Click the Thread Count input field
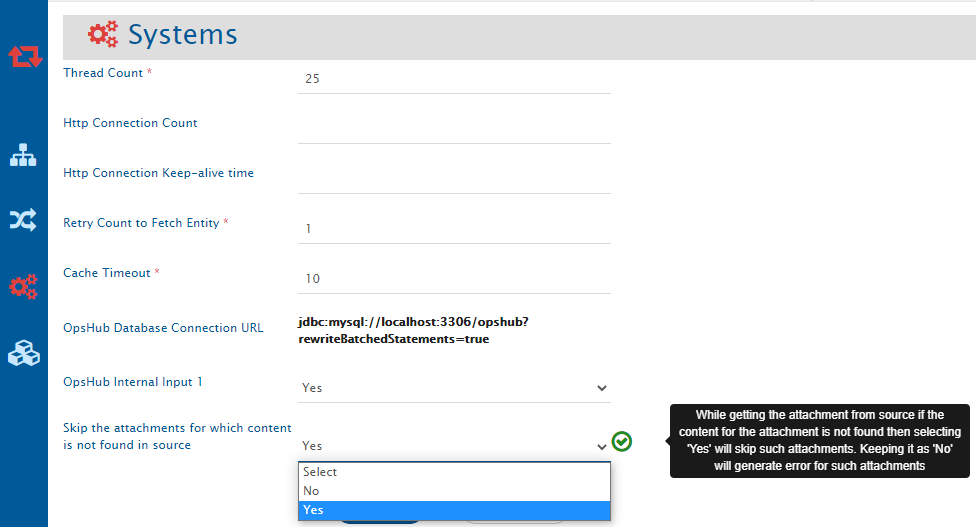The height and width of the screenshot is (527, 976). pyautogui.click(x=454, y=78)
